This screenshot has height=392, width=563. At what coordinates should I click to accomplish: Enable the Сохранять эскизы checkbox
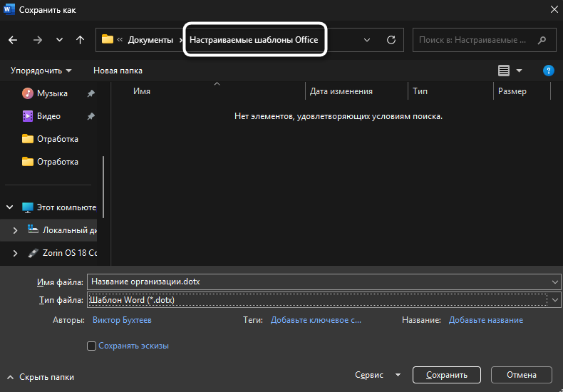(x=91, y=346)
